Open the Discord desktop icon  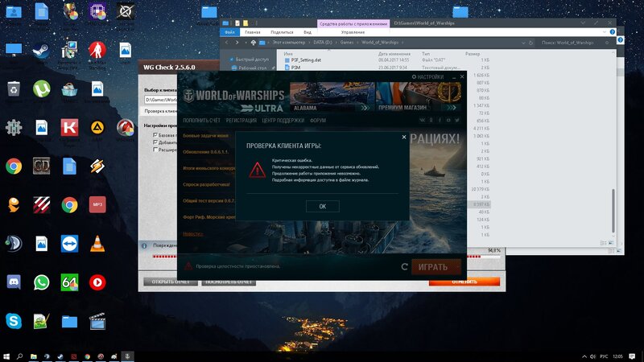pos(14,282)
